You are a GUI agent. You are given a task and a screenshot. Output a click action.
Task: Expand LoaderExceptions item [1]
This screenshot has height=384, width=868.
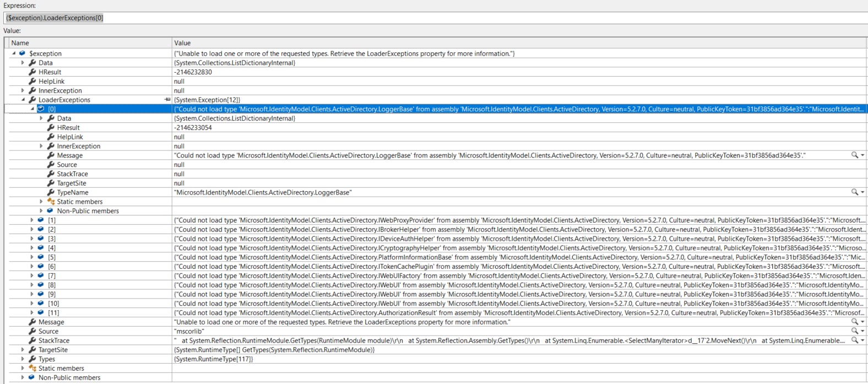pyautogui.click(x=32, y=220)
